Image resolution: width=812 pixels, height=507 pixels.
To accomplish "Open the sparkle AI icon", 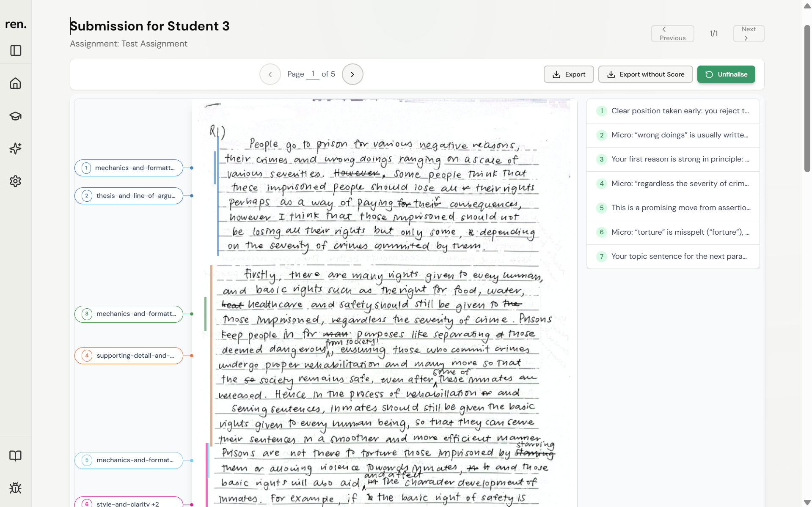I will point(16,148).
